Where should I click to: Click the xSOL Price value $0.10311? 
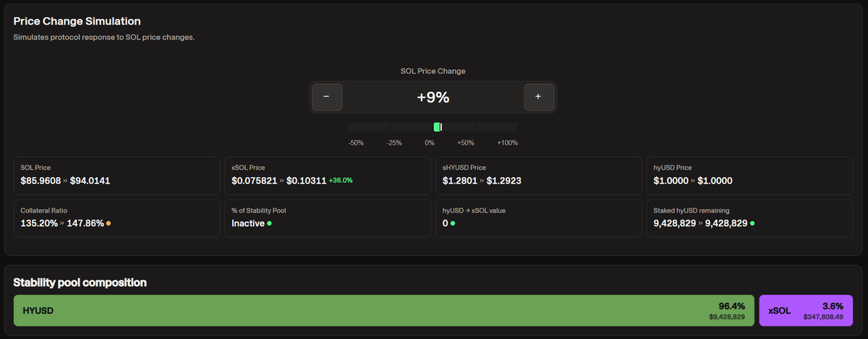(306, 181)
